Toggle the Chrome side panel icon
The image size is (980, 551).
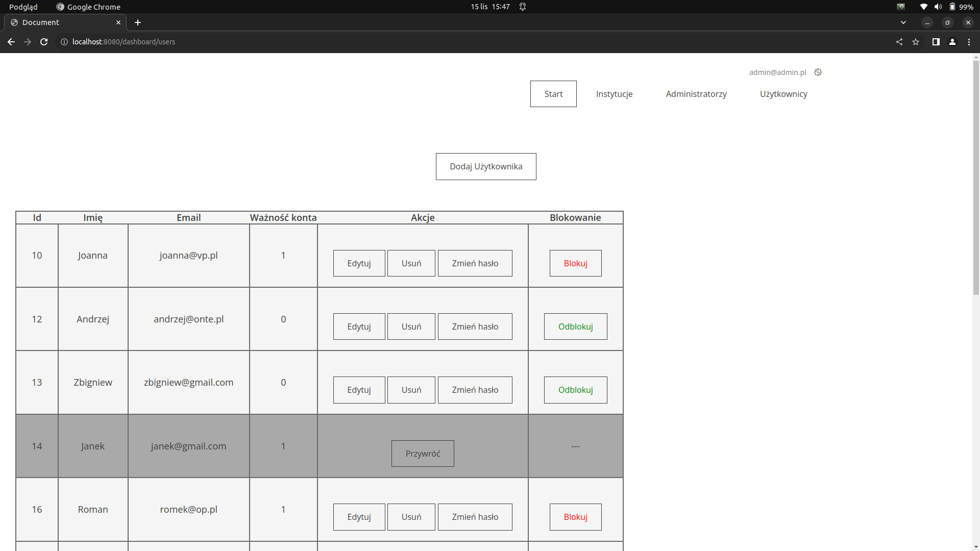(936, 42)
